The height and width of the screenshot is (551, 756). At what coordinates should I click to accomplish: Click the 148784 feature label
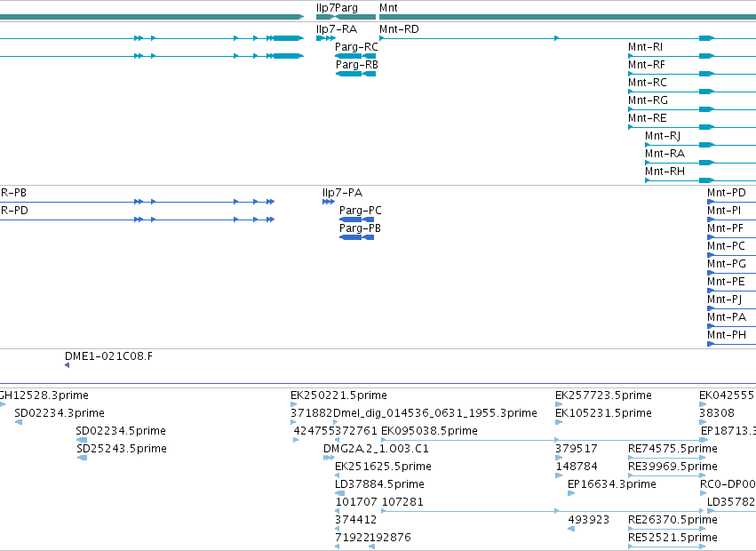[x=577, y=467]
